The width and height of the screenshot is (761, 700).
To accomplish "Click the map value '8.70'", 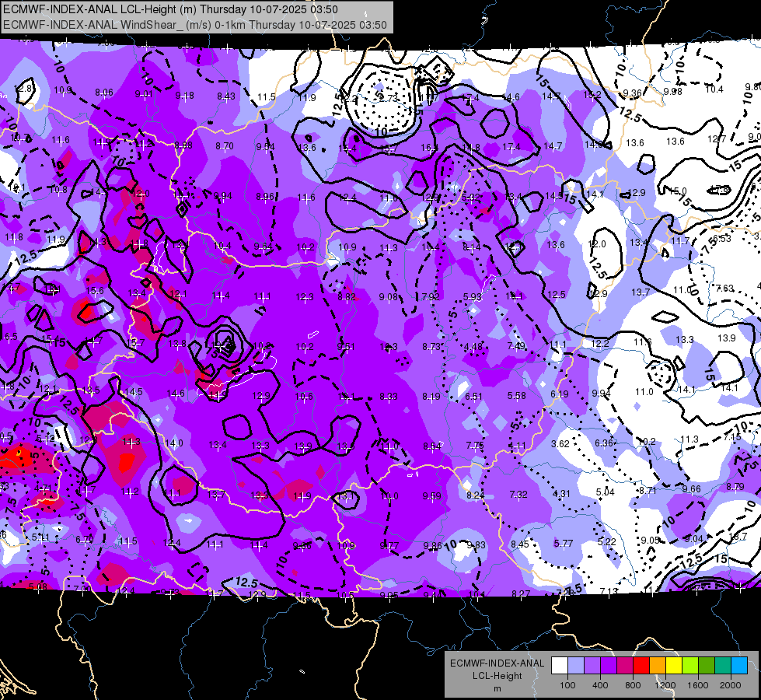I will coord(225,145).
